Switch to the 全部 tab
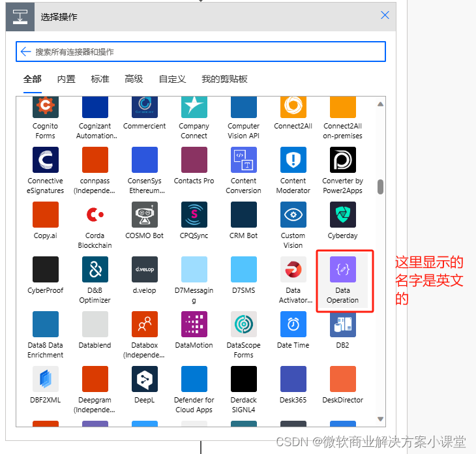 (x=33, y=80)
